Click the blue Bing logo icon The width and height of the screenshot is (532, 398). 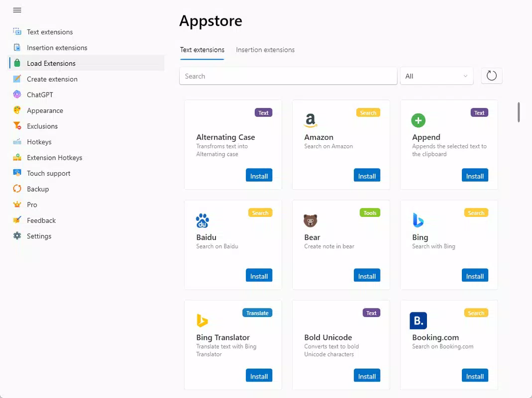point(418,220)
